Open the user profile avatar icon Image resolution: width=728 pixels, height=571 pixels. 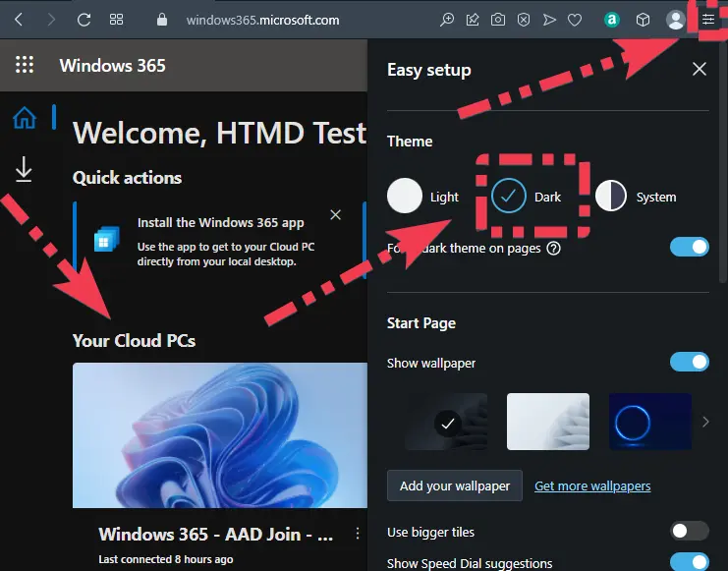click(676, 20)
